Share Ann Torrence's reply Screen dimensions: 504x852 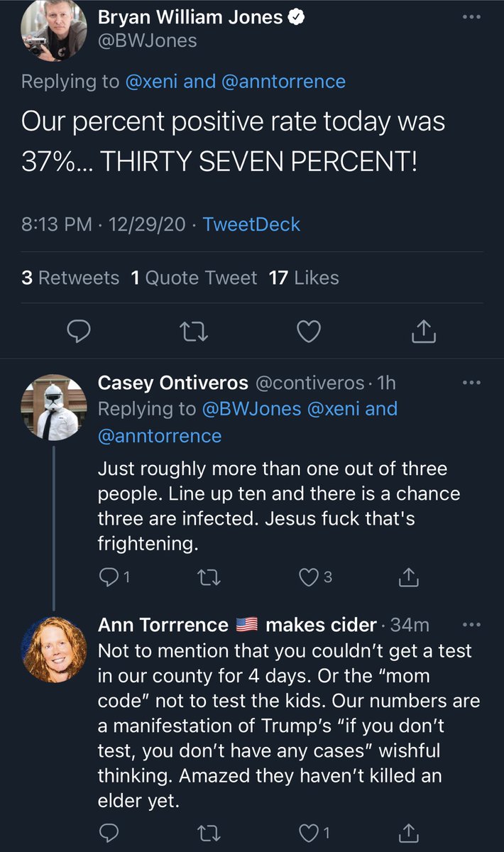(x=409, y=831)
